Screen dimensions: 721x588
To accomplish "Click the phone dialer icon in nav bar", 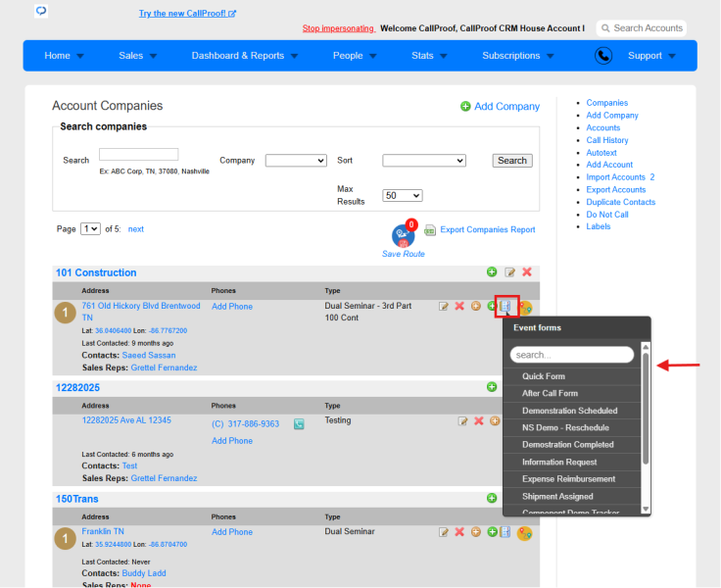I will click(x=603, y=56).
